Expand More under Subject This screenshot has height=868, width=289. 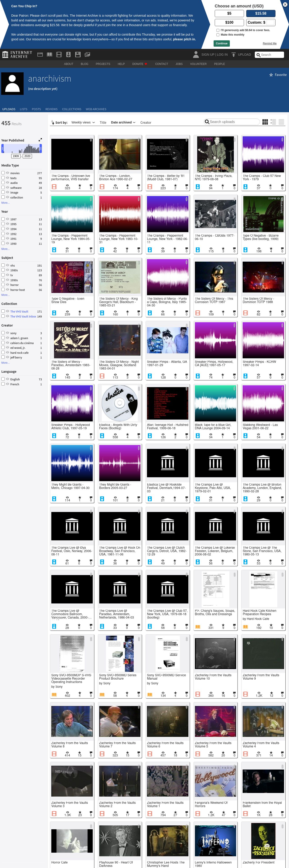(x=5, y=295)
